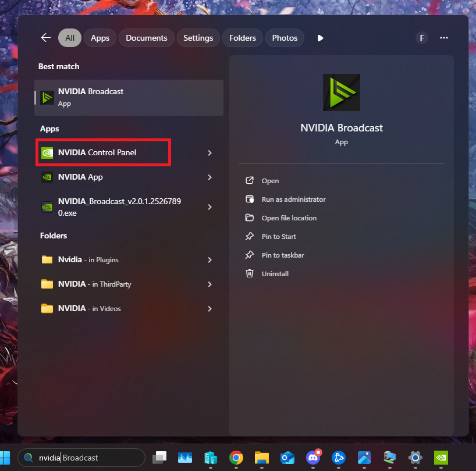Expand NVIDIA App result details

[x=209, y=177]
